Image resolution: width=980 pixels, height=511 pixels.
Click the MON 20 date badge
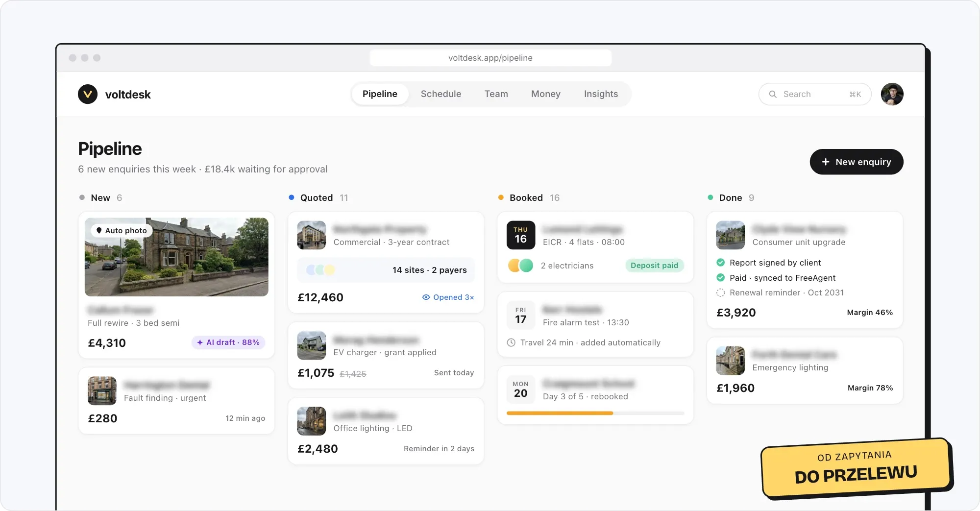[520, 389]
